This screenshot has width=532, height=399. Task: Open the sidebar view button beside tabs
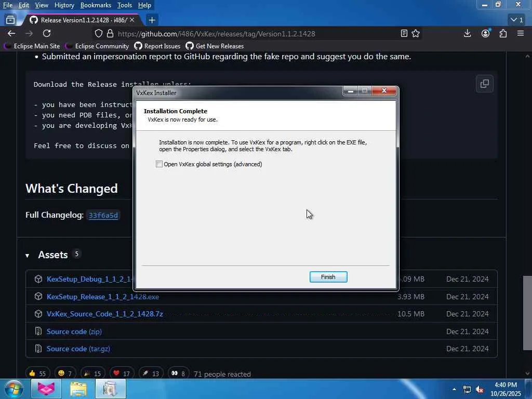pos(10,20)
